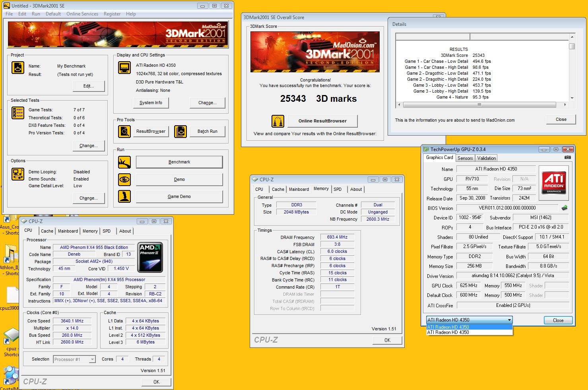Screen dimensions: 588x390
Task: Click the Edit... button in Project section
Action: pyautogui.click(x=89, y=86)
